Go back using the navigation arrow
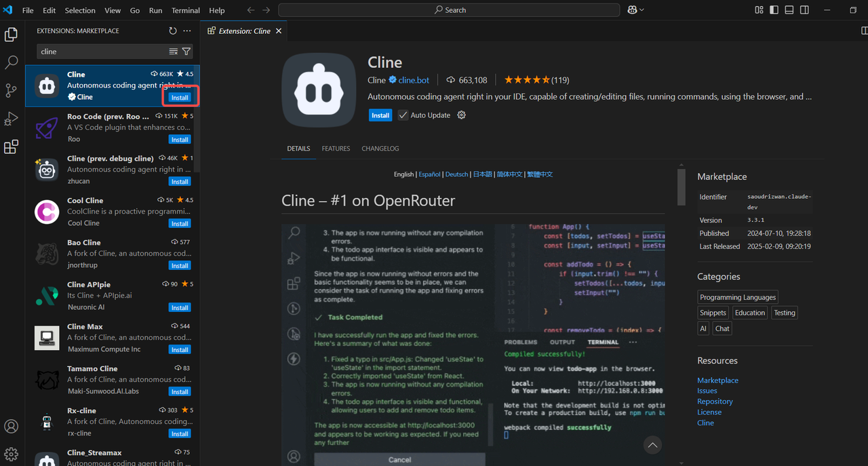Viewport: 868px width, 466px height. [x=251, y=10]
